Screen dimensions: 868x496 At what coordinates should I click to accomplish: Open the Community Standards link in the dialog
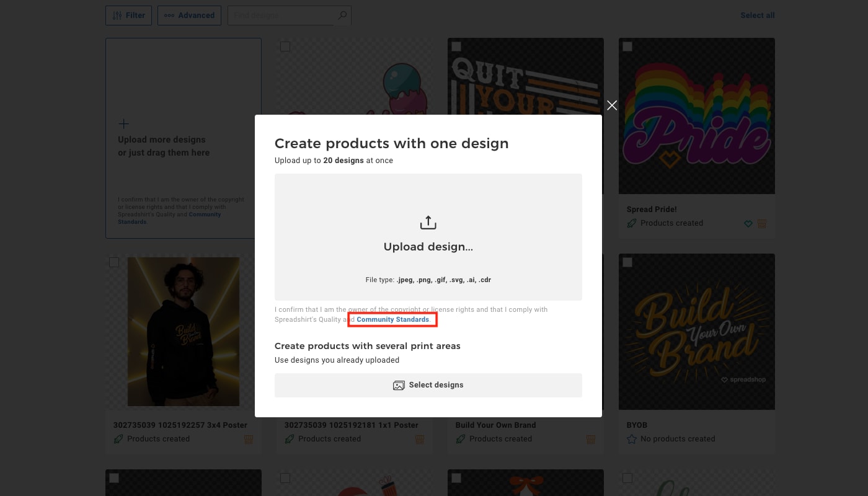click(x=392, y=319)
